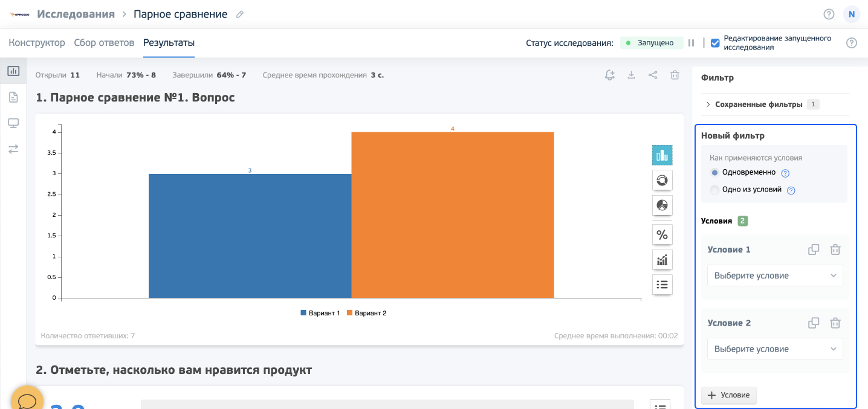Click the notification bell with plus icon
This screenshot has height=409, width=868.
[609, 75]
